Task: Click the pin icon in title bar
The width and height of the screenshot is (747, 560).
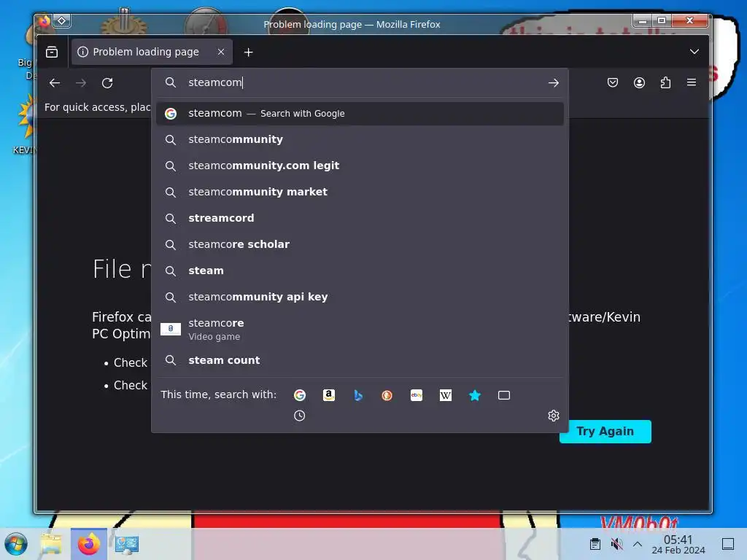Action: coord(62,21)
